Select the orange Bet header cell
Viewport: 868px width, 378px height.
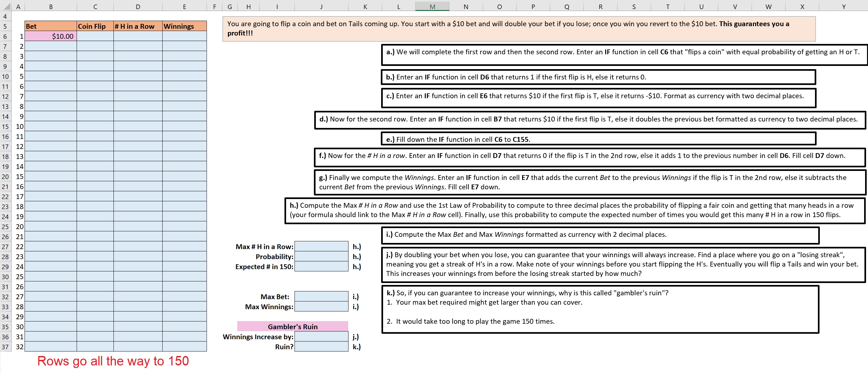[50, 26]
